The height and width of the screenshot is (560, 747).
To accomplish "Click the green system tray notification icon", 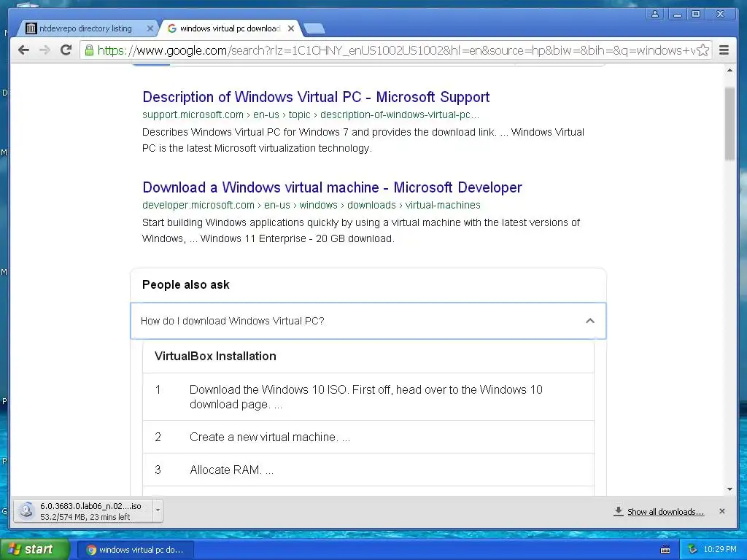I will click(692, 550).
